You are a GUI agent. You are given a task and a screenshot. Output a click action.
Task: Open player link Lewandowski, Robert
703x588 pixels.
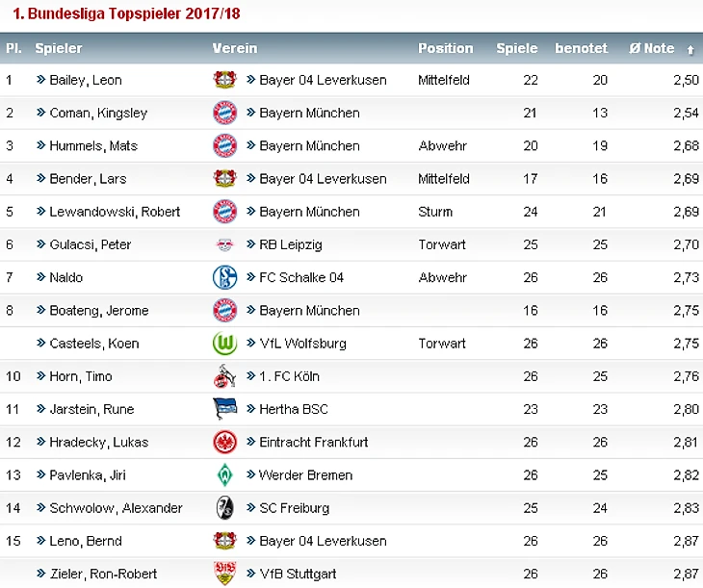[115, 212]
